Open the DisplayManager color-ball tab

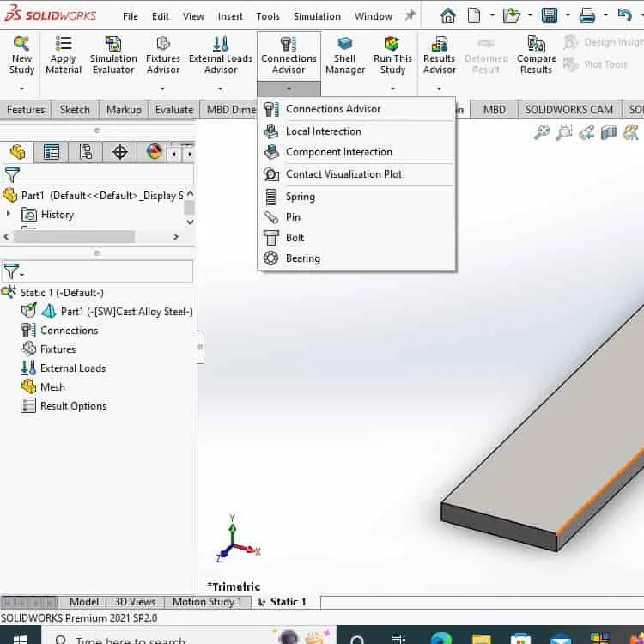[154, 152]
